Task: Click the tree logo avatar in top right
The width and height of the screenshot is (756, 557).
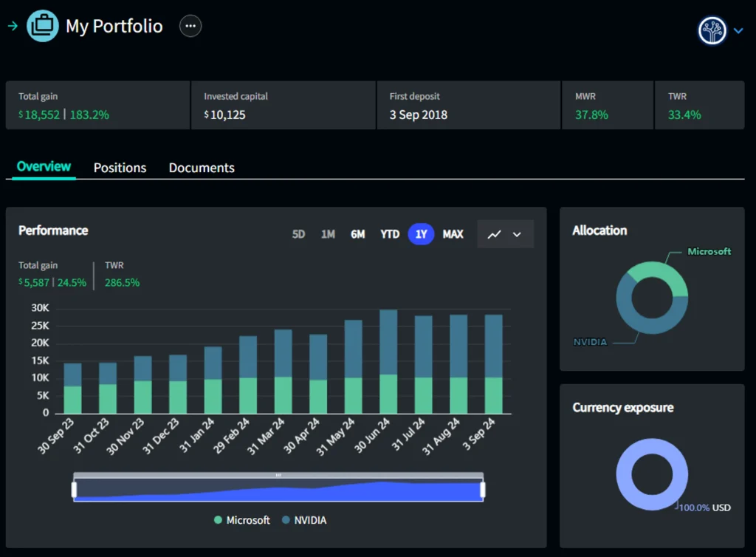Action: pyautogui.click(x=712, y=30)
